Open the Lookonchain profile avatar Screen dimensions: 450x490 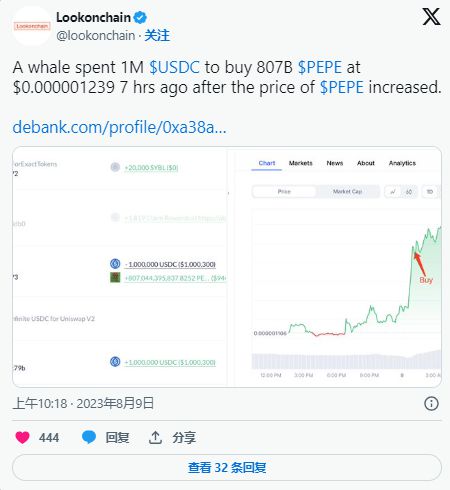coord(32,26)
